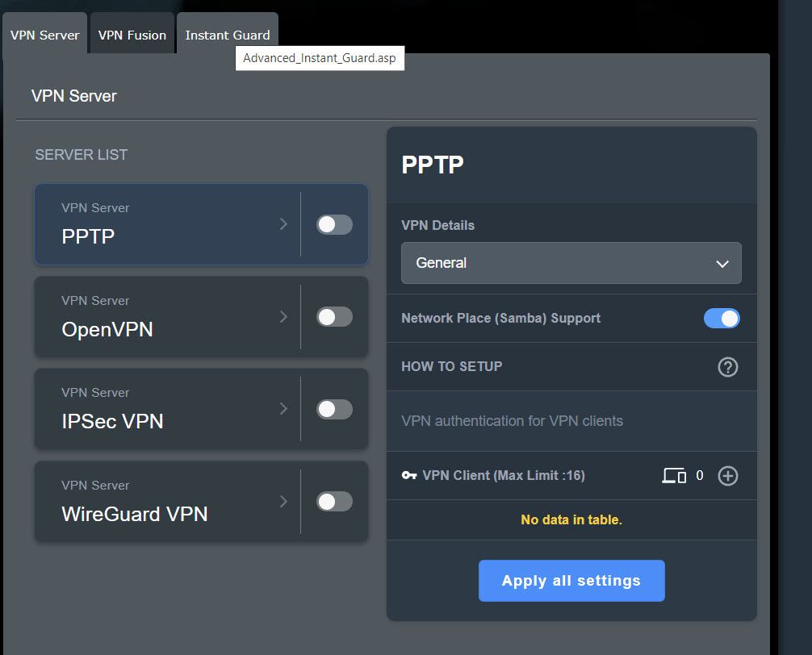Click Apply all settings button
The image size is (812, 655).
coord(571,581)
